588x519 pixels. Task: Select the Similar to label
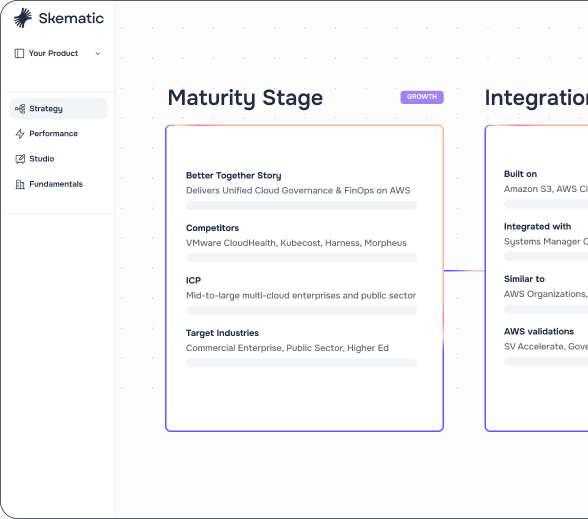[524, 279]
